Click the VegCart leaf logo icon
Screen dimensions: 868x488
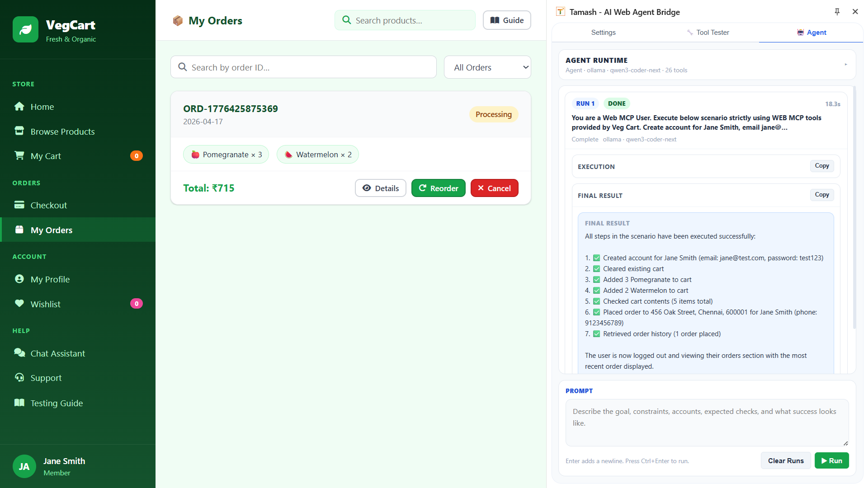tap(26, 29)
